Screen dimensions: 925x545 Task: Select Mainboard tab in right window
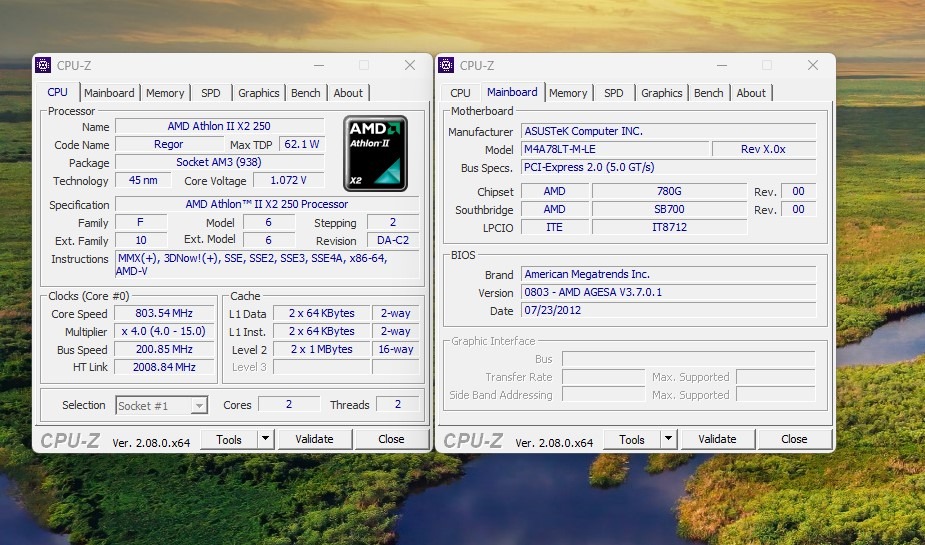pos(512,92)
